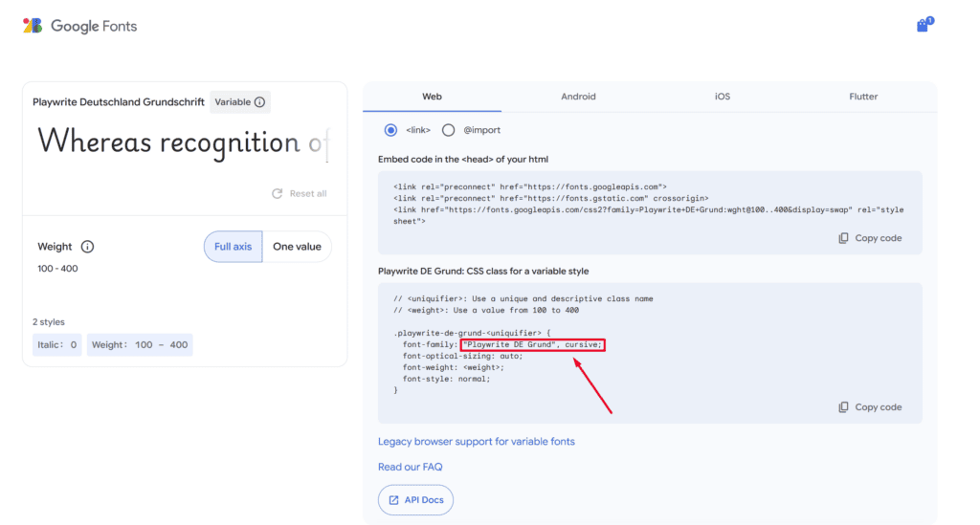Click 'Embed code in the <head> of your html' heading
This screenshot has height=525, width=980.
(463, 159)
